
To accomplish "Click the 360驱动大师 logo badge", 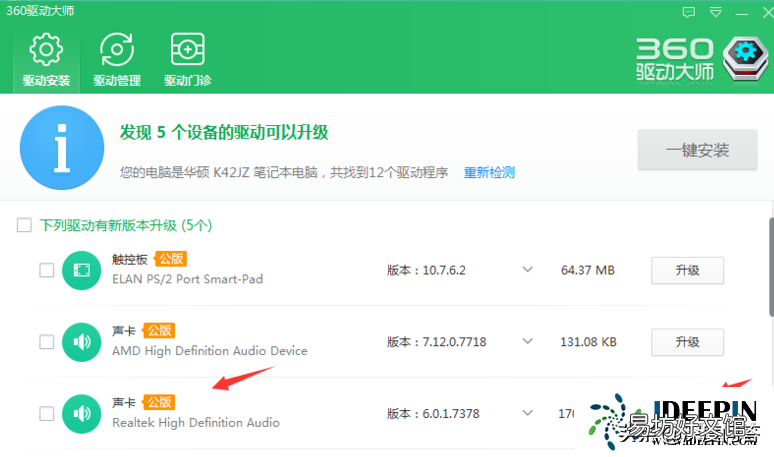I will point(745,59).
